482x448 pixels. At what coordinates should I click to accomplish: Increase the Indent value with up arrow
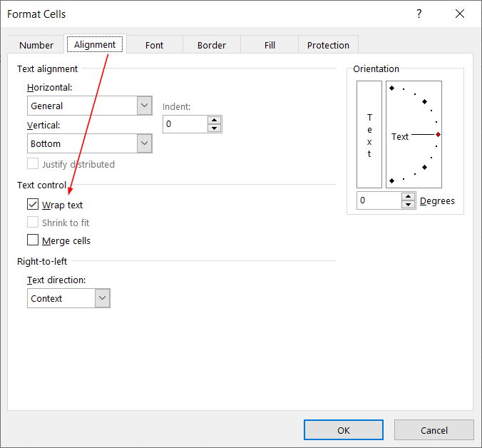pyautogui.click(x=214, y=121)
